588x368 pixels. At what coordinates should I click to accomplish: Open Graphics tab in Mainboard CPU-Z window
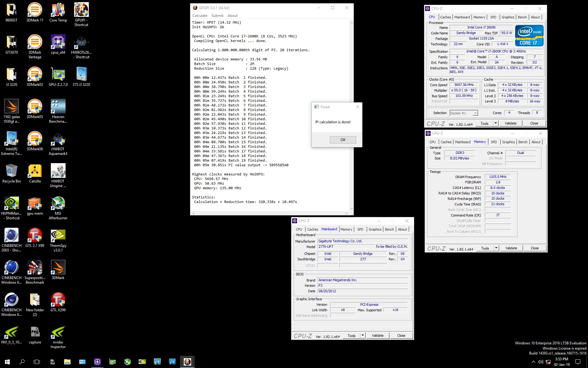click(375, 229)
